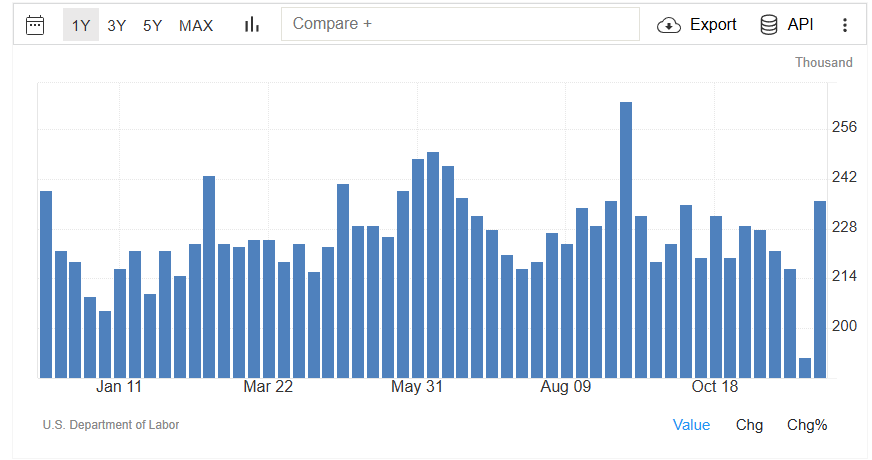Click the Export cloud download icon
Viewport: 872px width, 460px height.
(668, 25)
